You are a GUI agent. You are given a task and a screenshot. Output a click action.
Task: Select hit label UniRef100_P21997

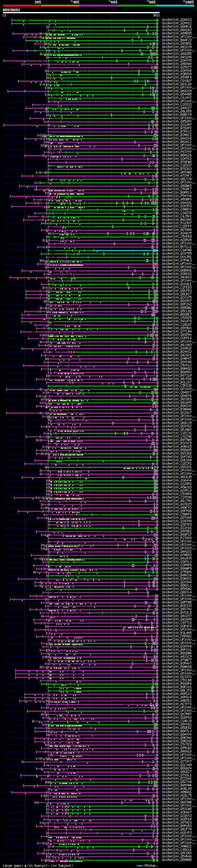(x=177, y=223)
